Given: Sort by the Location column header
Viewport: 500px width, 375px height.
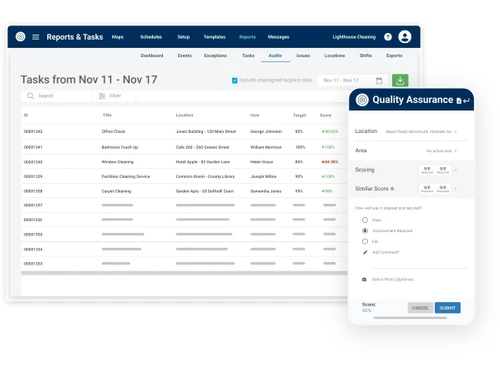Looking at the screenshot, I should point(184,115).
